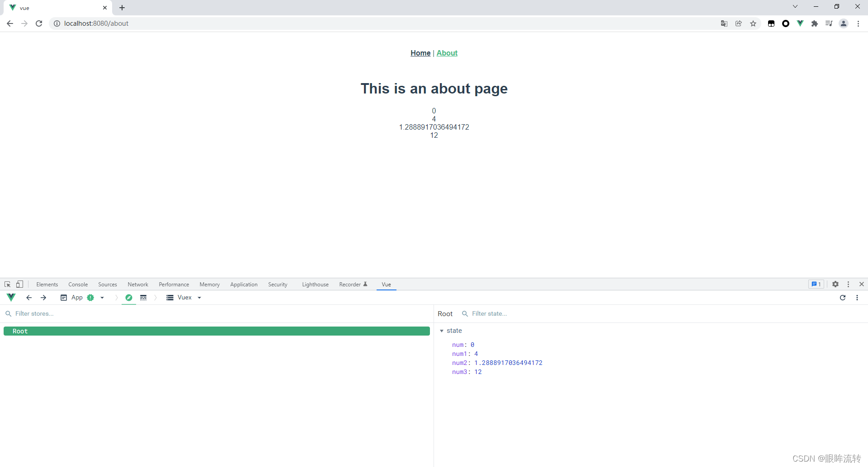
Task: Open the Application tab
Action: pyautogui.click(x=244, y=285)
